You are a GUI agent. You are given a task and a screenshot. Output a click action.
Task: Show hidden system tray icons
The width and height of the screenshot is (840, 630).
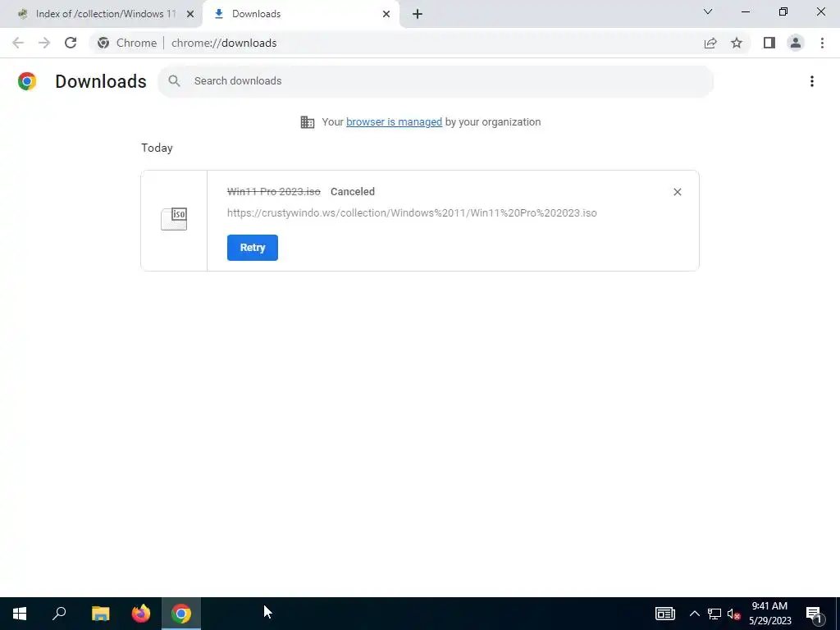pos(694,614)
